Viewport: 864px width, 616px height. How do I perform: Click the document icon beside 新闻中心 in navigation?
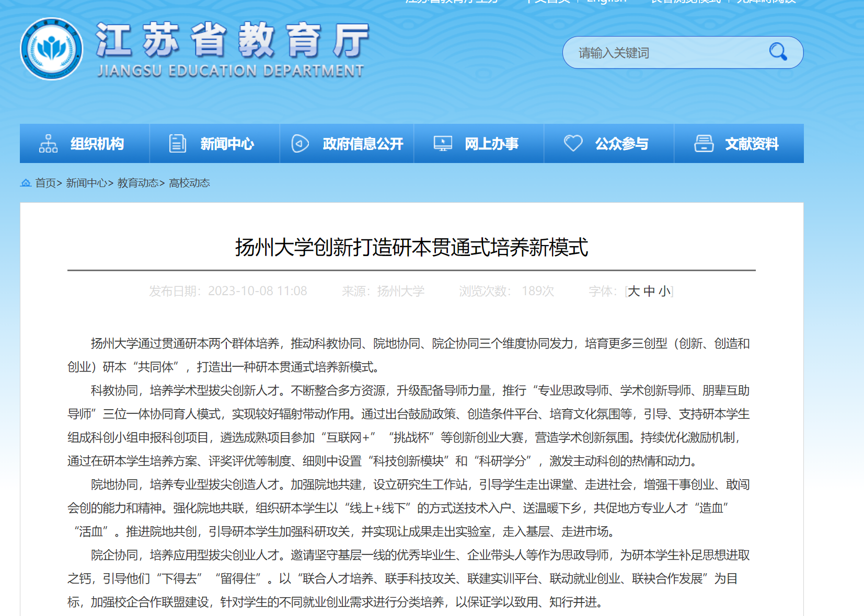pos(178,143)
